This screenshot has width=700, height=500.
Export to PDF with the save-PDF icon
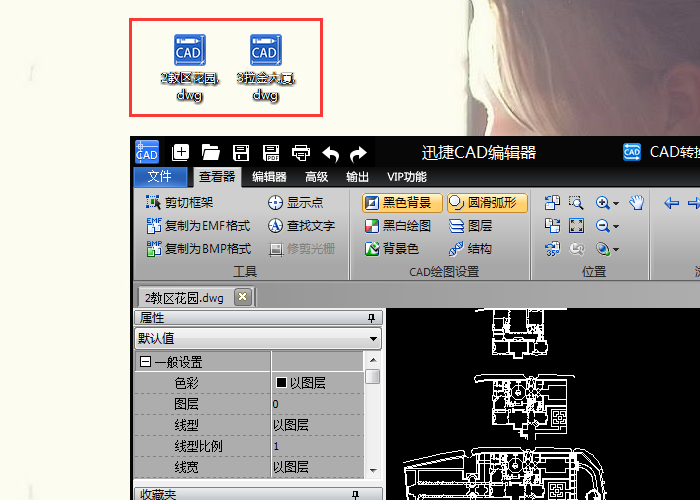point(271,153)
